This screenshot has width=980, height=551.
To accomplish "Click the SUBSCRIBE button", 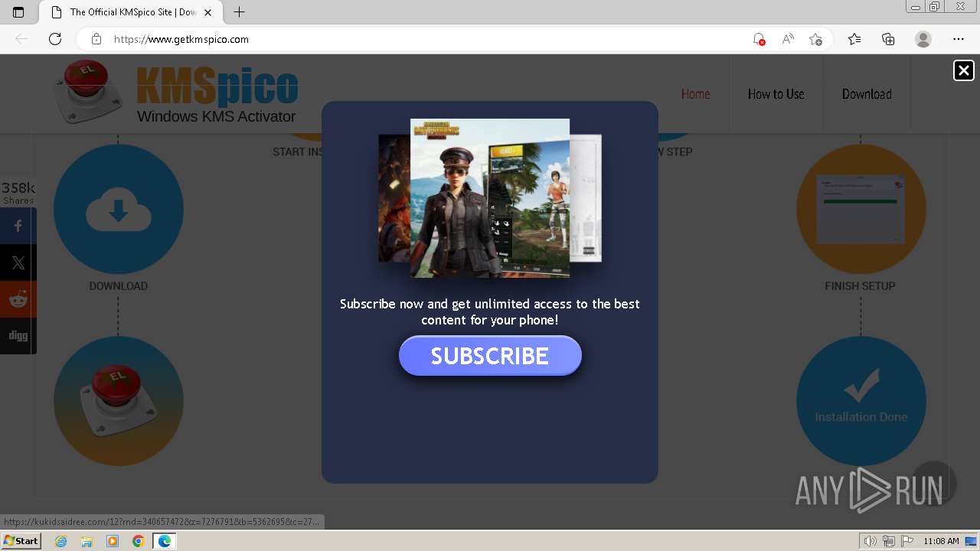I will tap(490, 356).
